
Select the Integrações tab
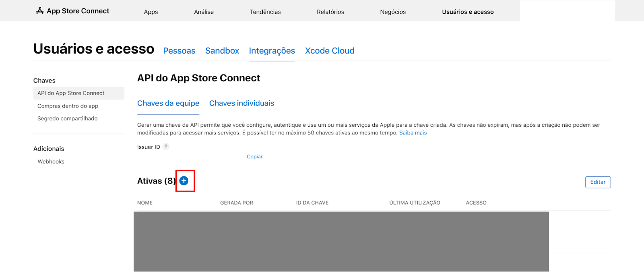(272, 51)
